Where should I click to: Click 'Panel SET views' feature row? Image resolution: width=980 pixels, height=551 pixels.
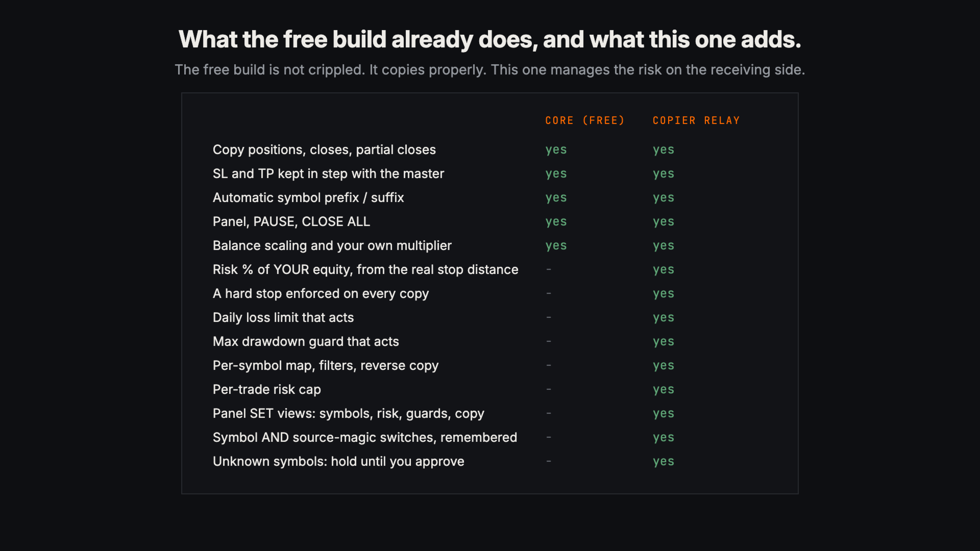tap(490, 413)
